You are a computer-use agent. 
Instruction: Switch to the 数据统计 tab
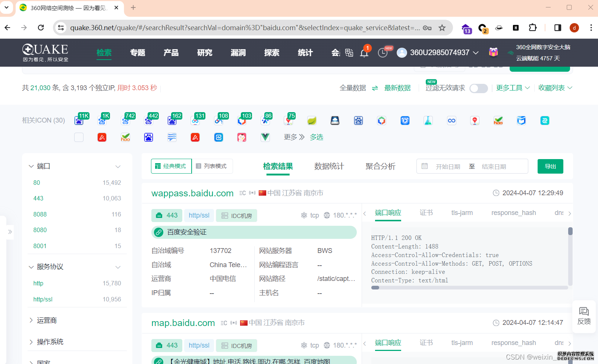point(329,166)
